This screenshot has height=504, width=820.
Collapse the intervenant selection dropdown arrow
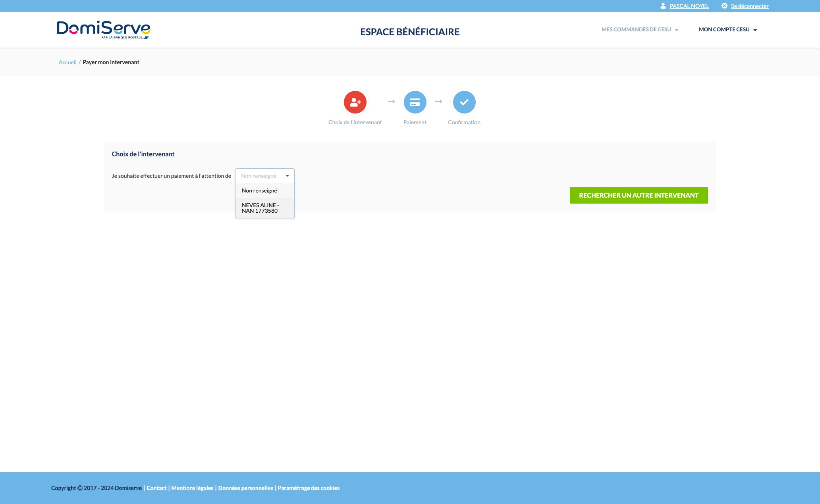pyautogui.click(x=287, y=176)
